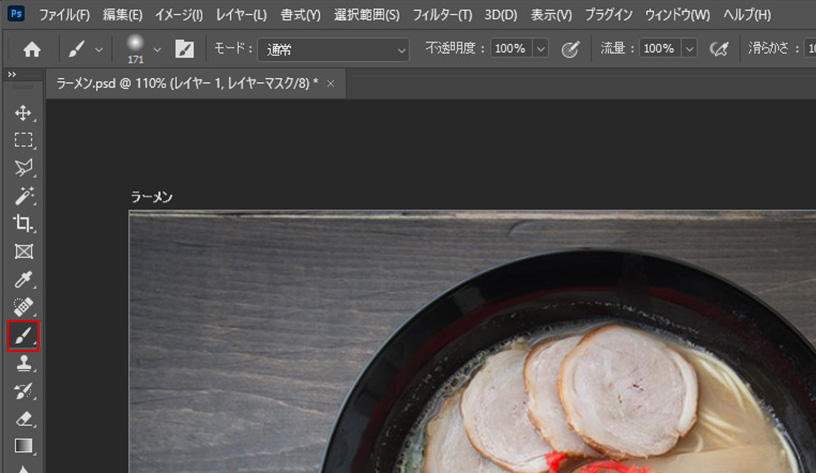Toggle pressure for opacity button
This screenshot has height=473, width=816.
570,49
